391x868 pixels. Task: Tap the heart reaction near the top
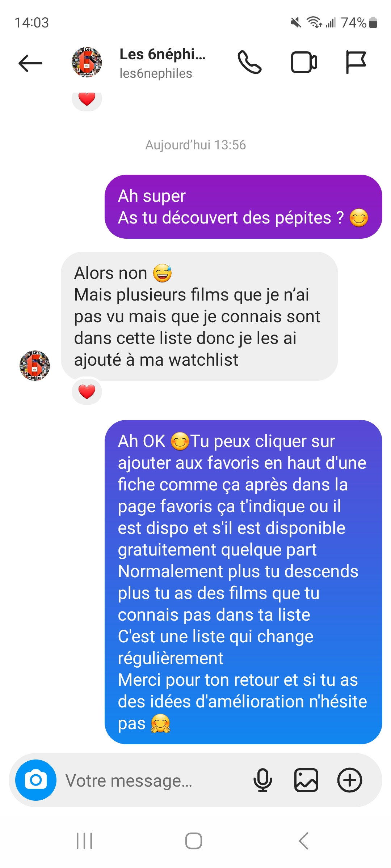87,99
